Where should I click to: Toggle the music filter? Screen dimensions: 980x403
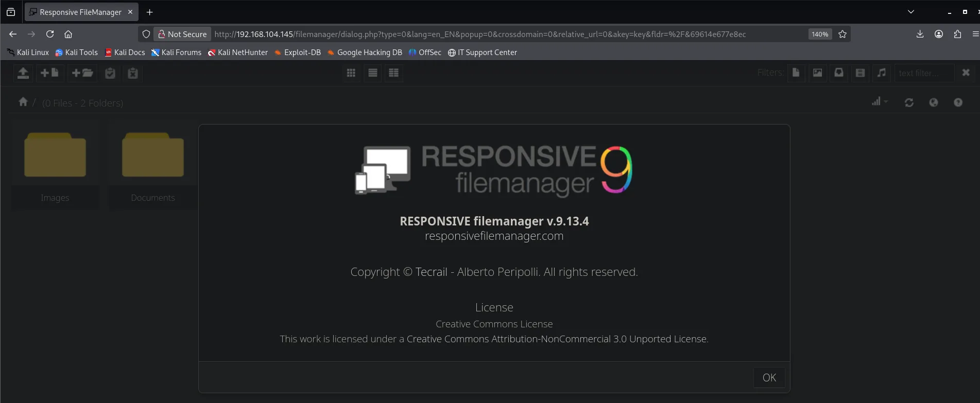click(882, 73)
